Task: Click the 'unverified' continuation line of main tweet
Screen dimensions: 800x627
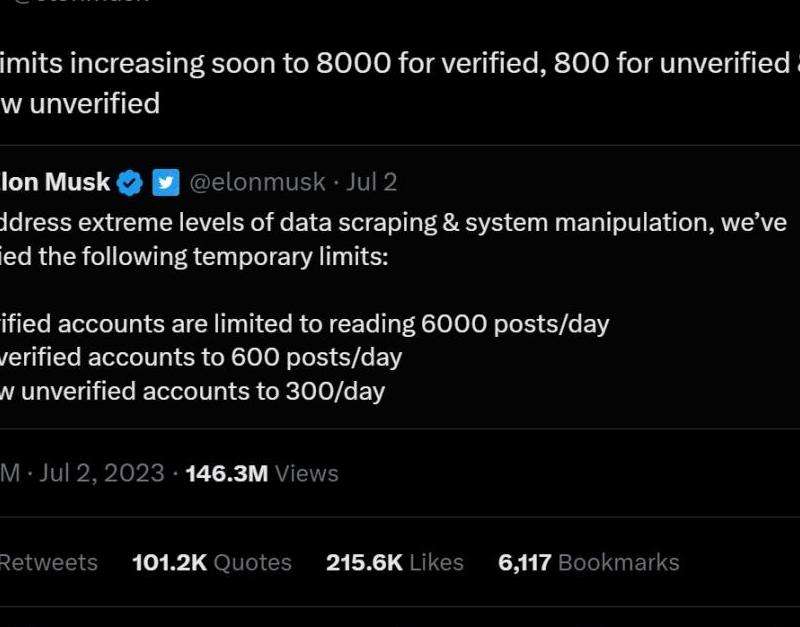Action: click(x=80, y=104)
